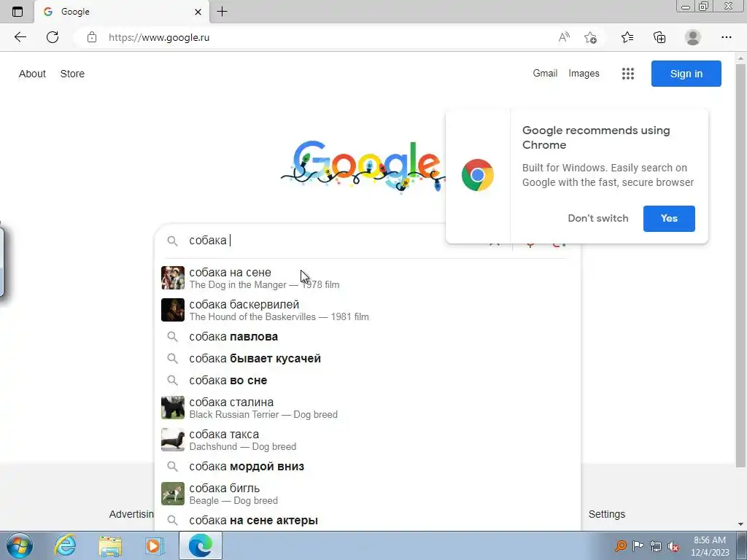Open Windows Media Player from taskbar

coord(154,545)
